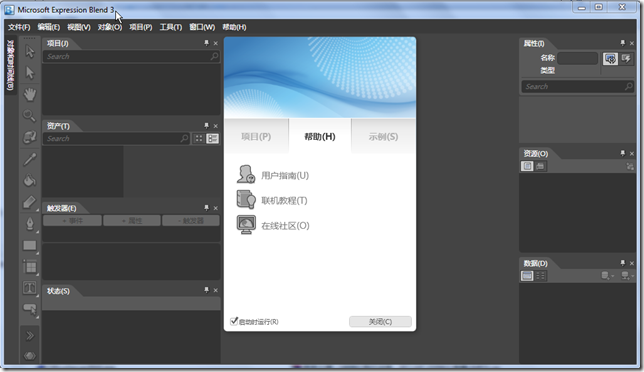Select the 帮助(H) tab in welcome dialog
This screenshot has width=644, height=372.
[320, 137]
